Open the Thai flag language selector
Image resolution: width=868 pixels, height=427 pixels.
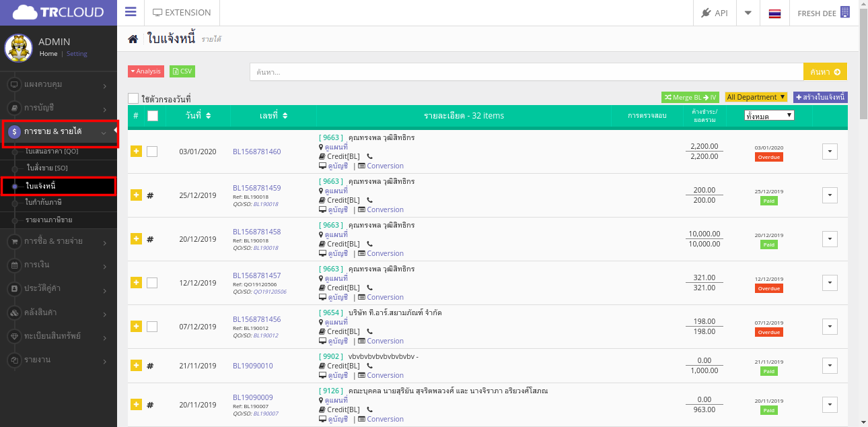tap(774, 13)
